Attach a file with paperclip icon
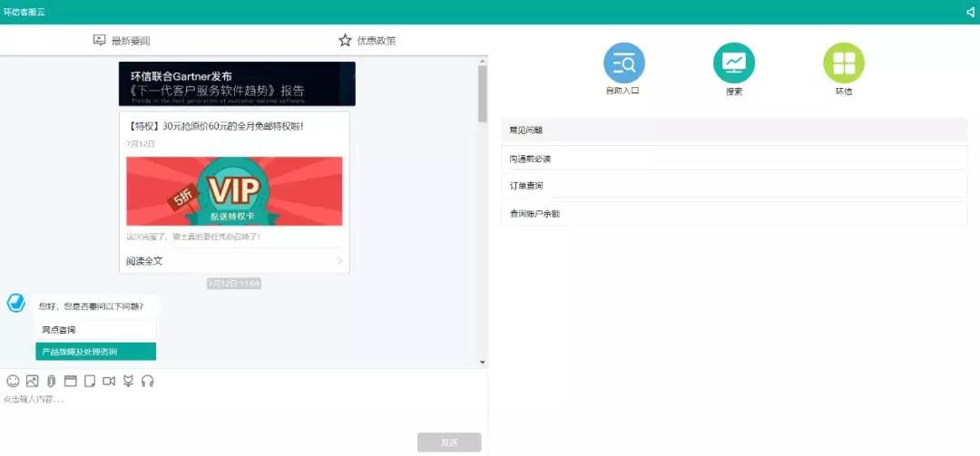This screenshot has height=456, width=980. (52, 381)
